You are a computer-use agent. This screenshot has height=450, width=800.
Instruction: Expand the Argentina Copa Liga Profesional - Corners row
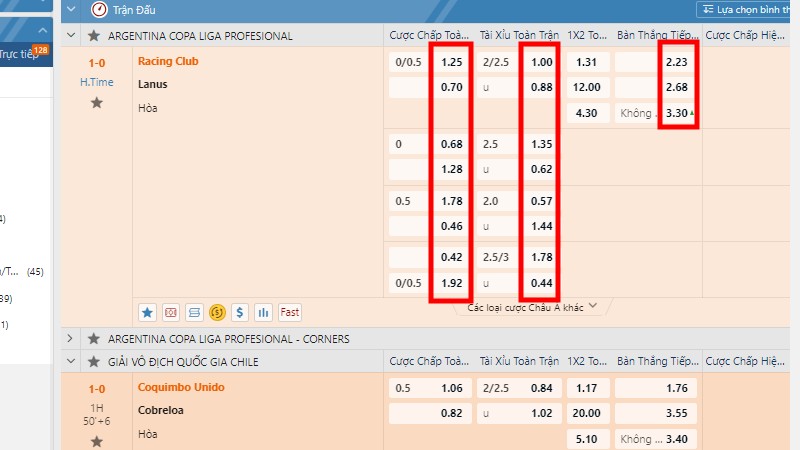coord(71,339)
